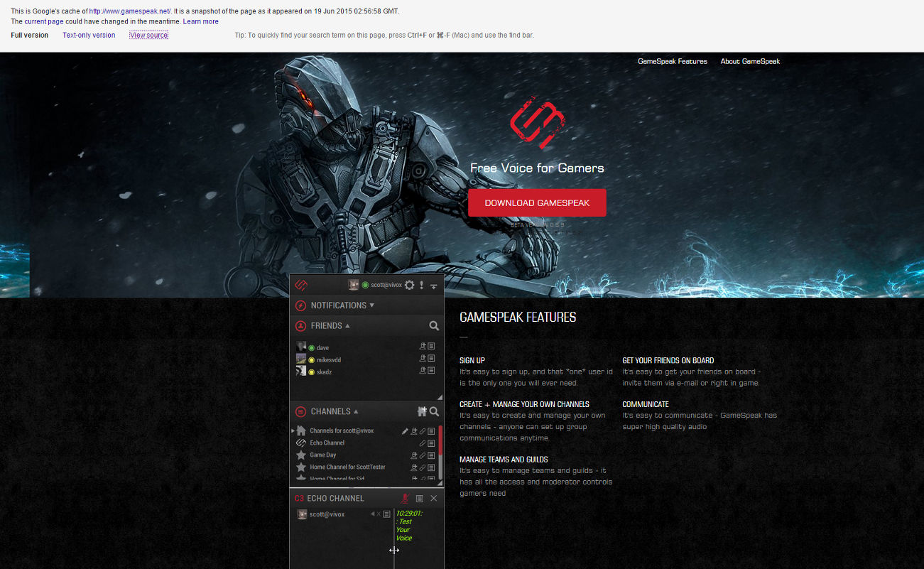924x569 pixels.
Task: Click invite-user icon on the Game Day row
Action: click(x=414, y=455)
